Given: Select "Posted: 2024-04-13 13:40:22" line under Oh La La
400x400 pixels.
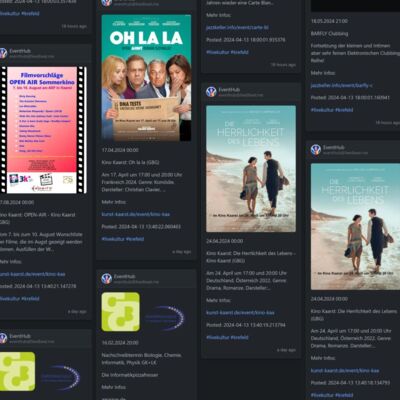Looking at the screenshot, I should (141, 227).
